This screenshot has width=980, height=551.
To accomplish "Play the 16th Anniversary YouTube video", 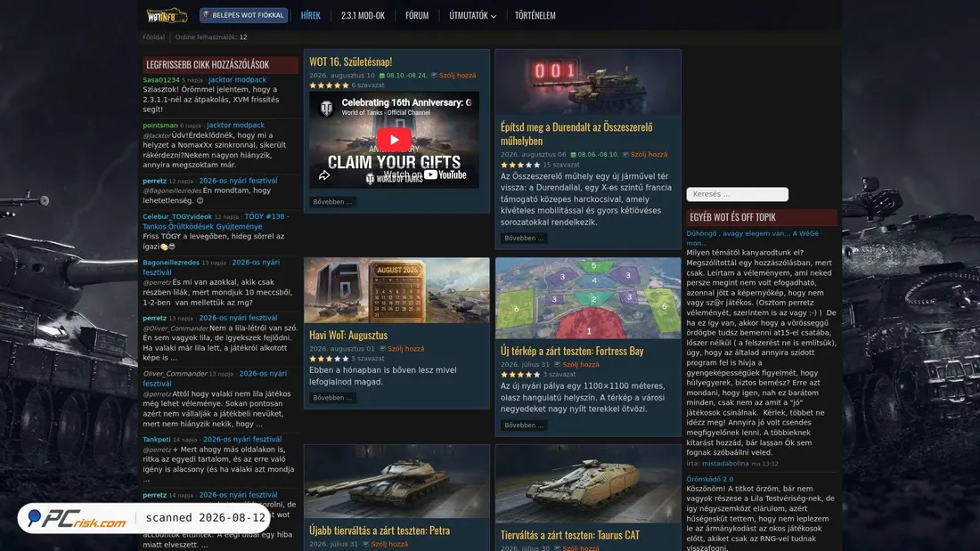I will pos(394,140).
